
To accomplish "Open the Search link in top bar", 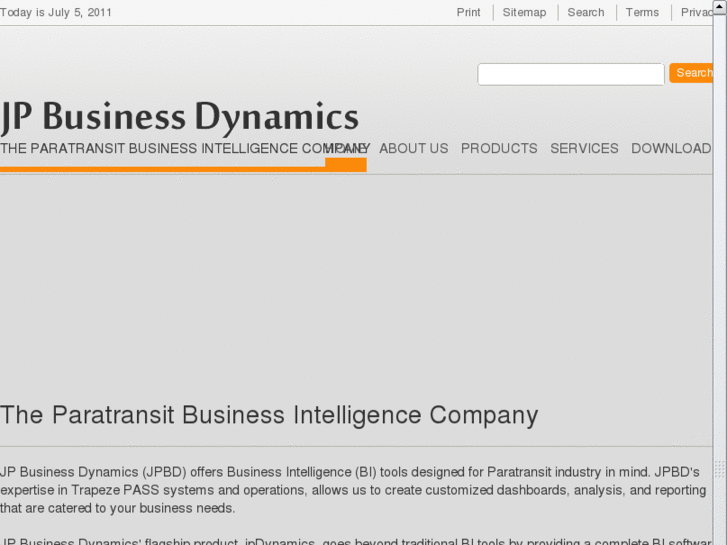I will coord(586,13).
